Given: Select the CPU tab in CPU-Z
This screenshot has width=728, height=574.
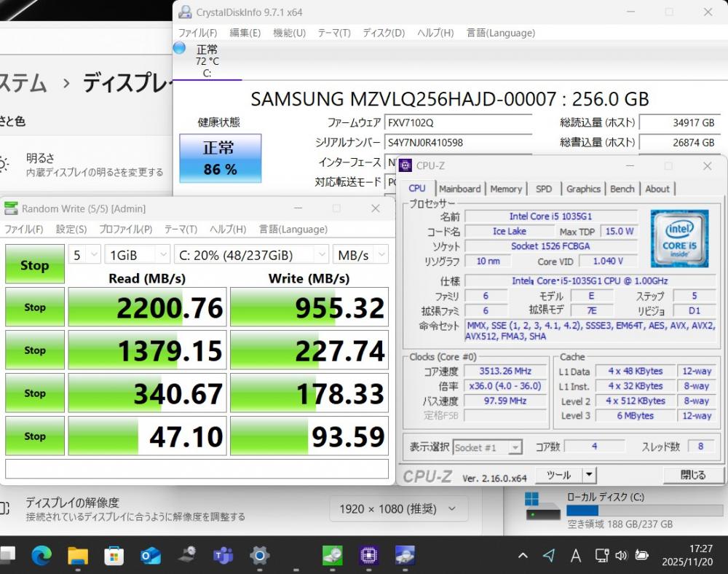Looking at the screenshot, I should pos(417,188).
